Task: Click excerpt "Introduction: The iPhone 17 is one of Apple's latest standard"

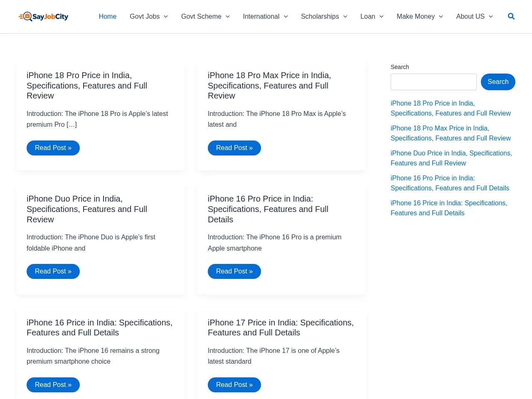Action: click(x=273, y=356)
